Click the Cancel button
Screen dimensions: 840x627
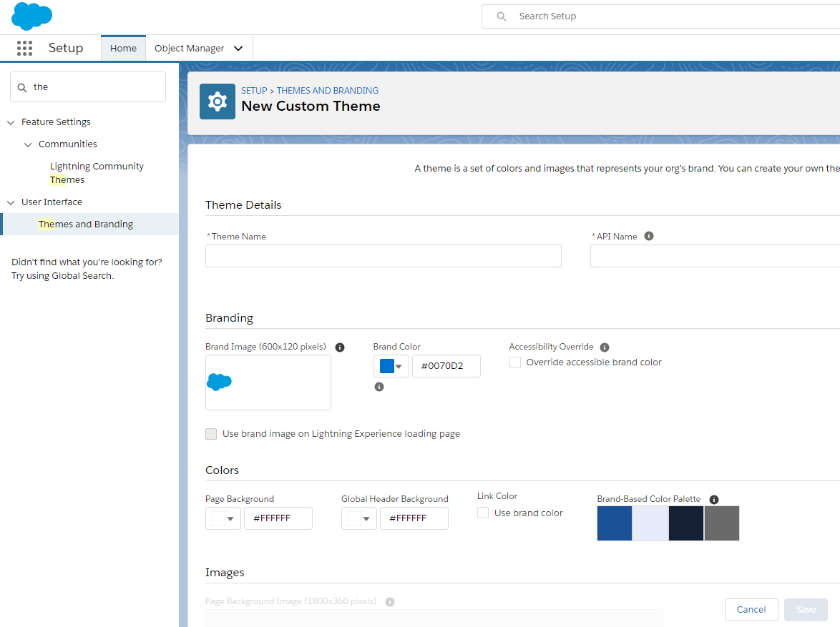pos(751,610)
